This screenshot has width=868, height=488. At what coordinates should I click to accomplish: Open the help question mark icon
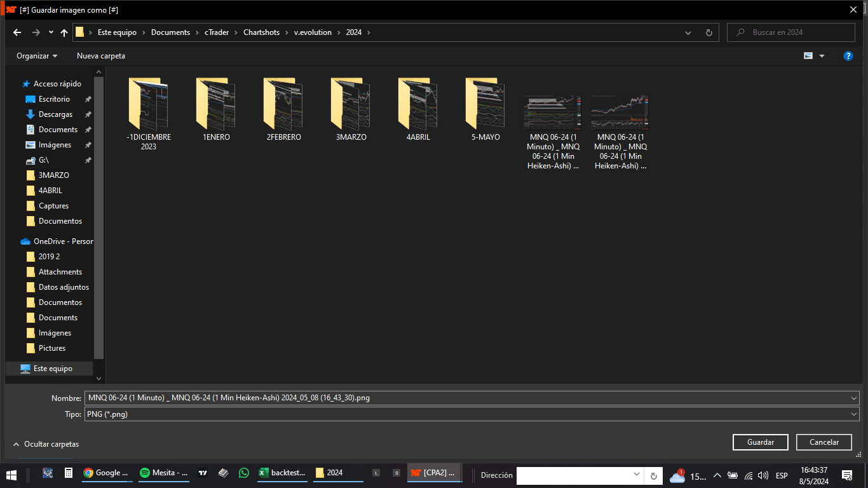point(848,56)
